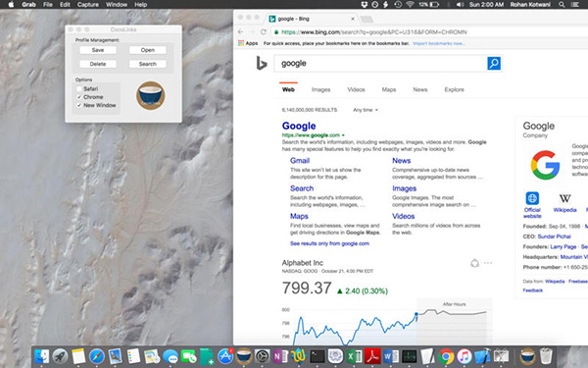This screenshot has width=588, height=368.
Task: Launch Safari compass icon in Dock
Action: (97, 356)
